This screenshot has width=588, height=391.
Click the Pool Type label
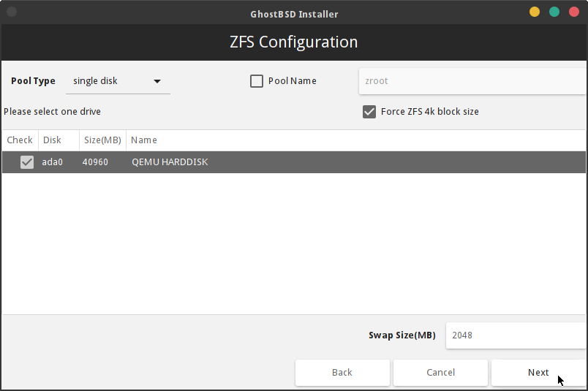pyautogui.click(x=33, y=81)
